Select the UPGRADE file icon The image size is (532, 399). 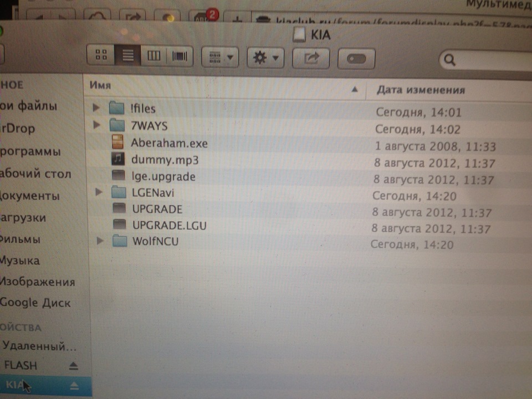pyautogui.click(x=119, y=208)
